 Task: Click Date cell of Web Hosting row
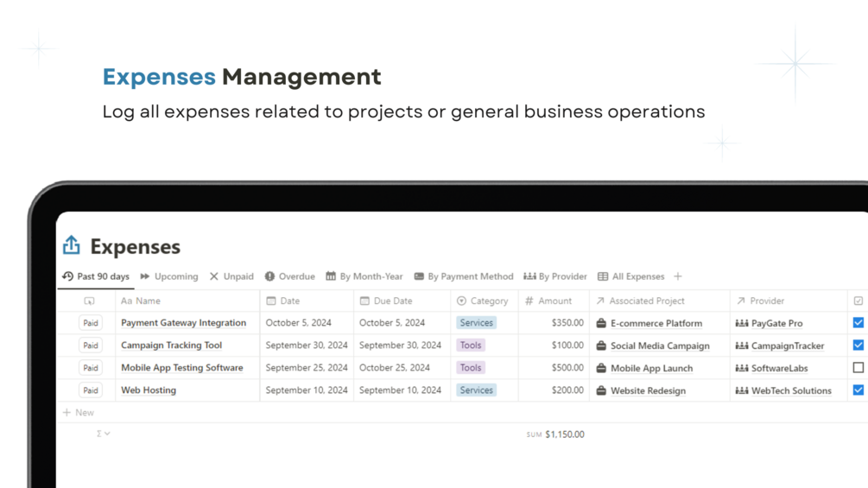(x=306, y=390)
